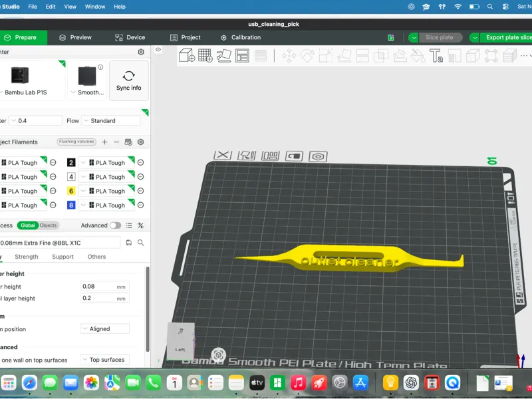Open the Slice plate arrow dropdown
The image size is (532, 399).
[413, 38]
